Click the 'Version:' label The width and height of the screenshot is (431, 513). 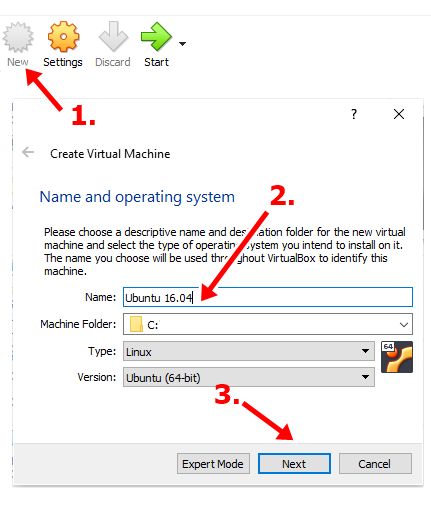(x=97, y=377)
